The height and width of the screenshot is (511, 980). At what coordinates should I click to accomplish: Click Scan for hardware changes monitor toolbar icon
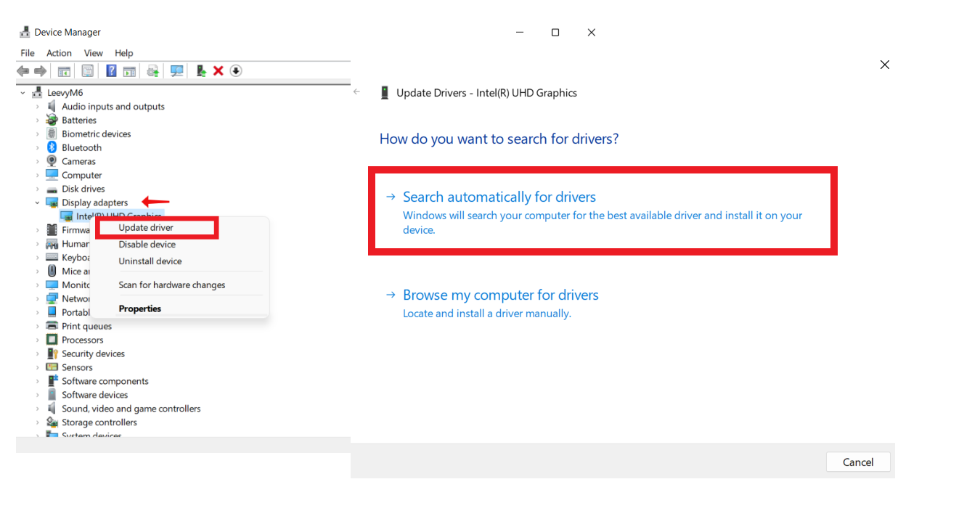176,71
